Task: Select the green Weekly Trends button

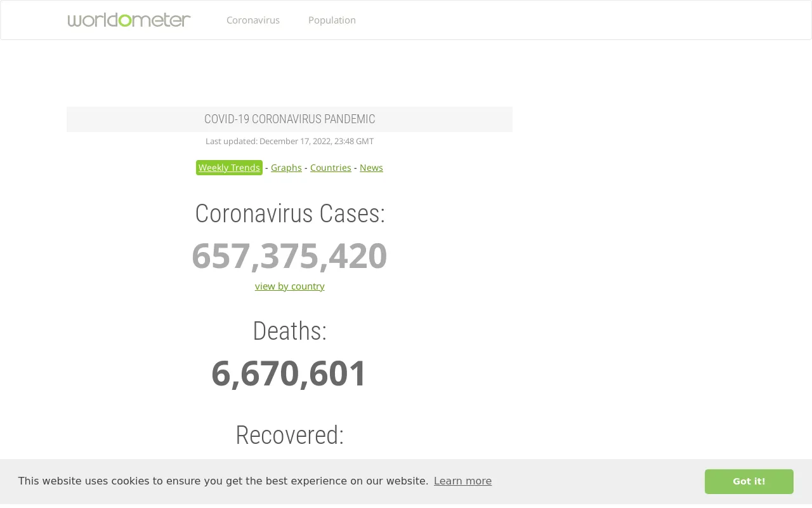Action: coord(229,168)
